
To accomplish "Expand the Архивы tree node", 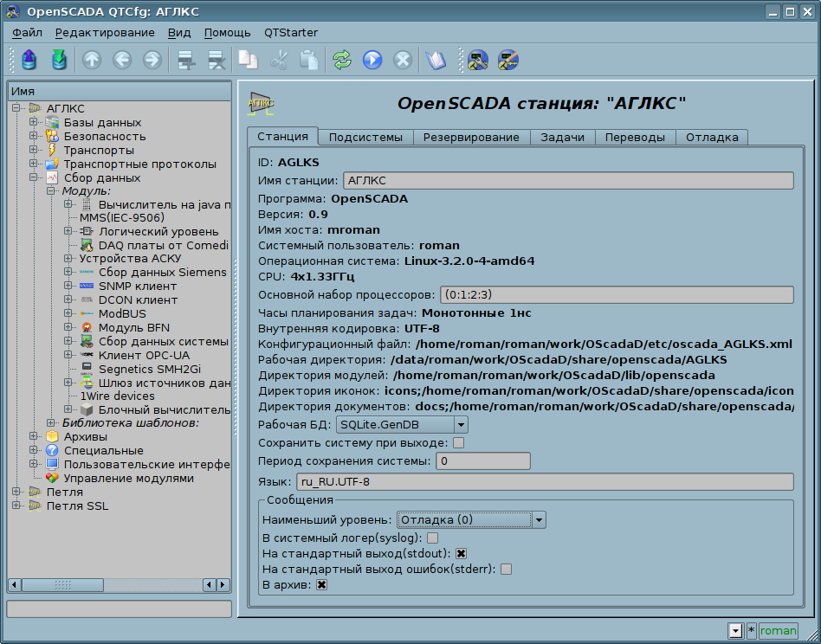I will tap(34, 435).
